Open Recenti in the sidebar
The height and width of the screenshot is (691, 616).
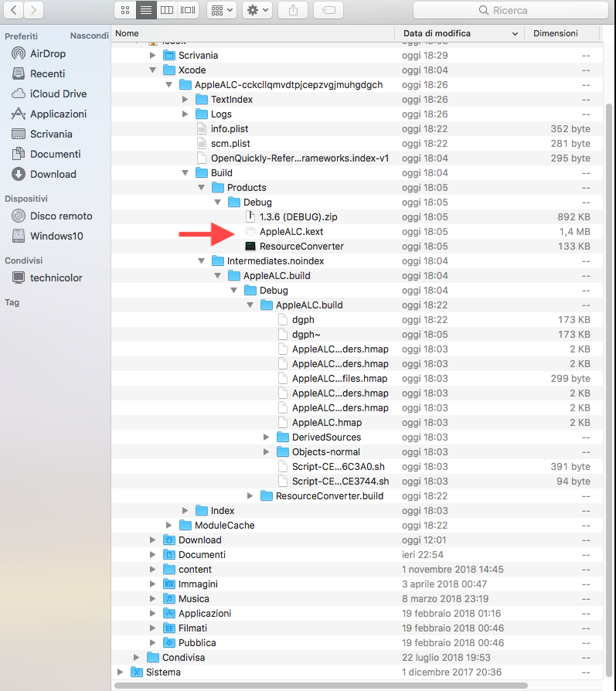tap(47, 73)
